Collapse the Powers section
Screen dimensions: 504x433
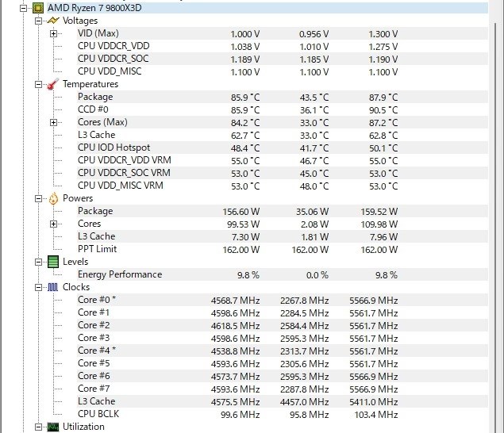coord(38,198)
